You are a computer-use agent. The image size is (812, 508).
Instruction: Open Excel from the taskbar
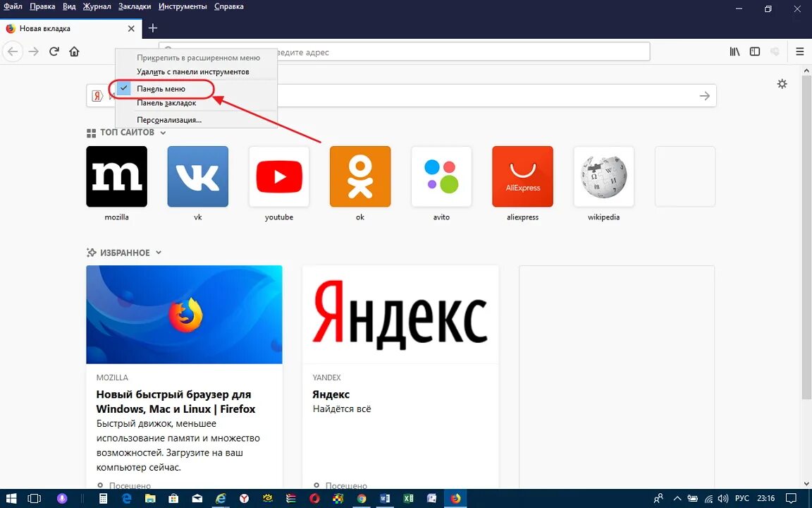(x=408, y=499)
